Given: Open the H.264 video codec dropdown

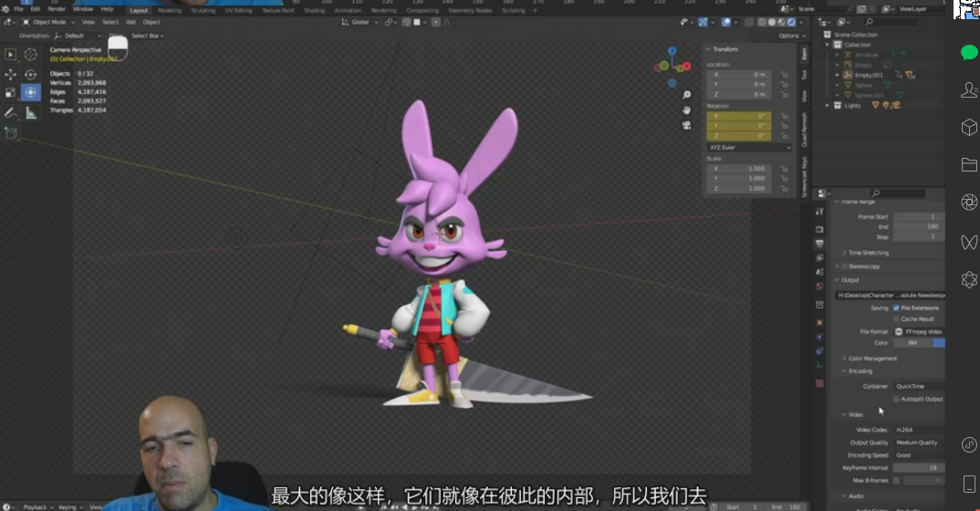Looking at the screenshot, I should tap(919, 430).
